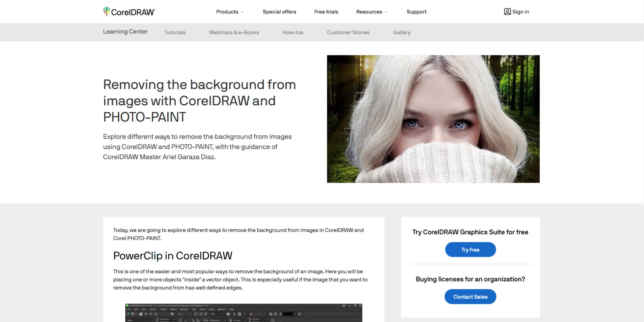Click the PowerClip in CorelDRAW heading

tap(173, 256)
